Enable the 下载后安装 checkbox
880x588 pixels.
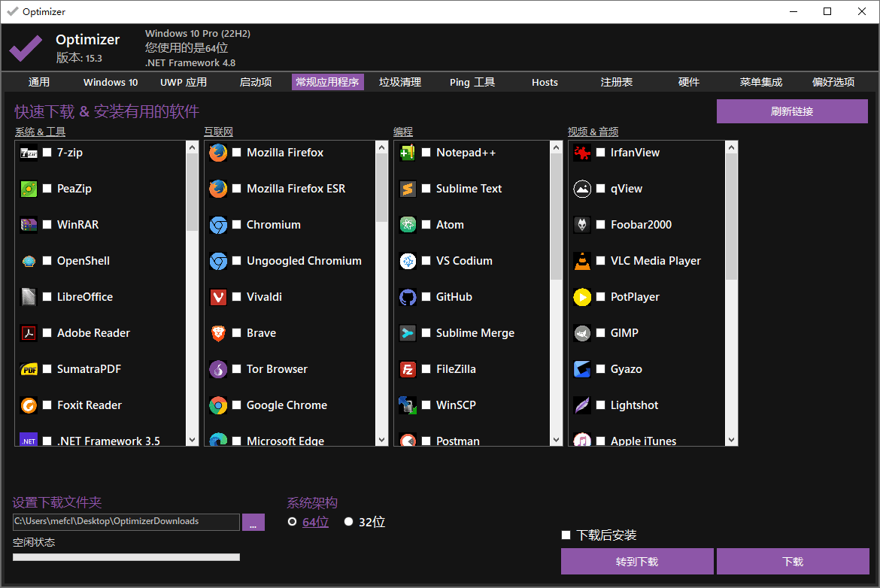pos(566,535)
